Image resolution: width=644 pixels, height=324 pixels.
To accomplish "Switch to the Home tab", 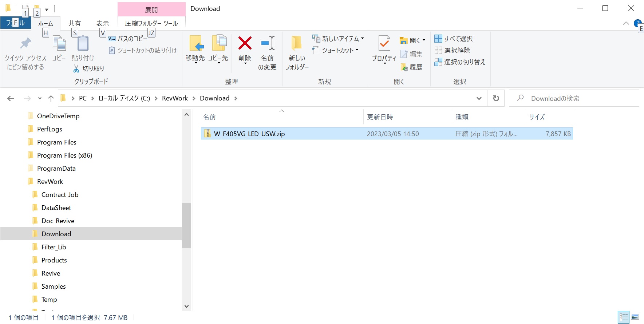I will 46,23.
